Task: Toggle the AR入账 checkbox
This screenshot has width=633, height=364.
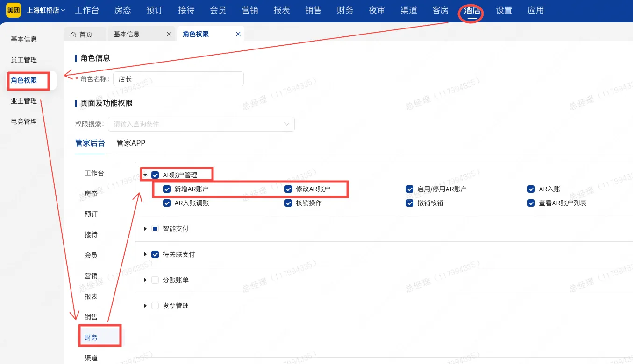Action: pyautogui.click(x=531, y=189)
